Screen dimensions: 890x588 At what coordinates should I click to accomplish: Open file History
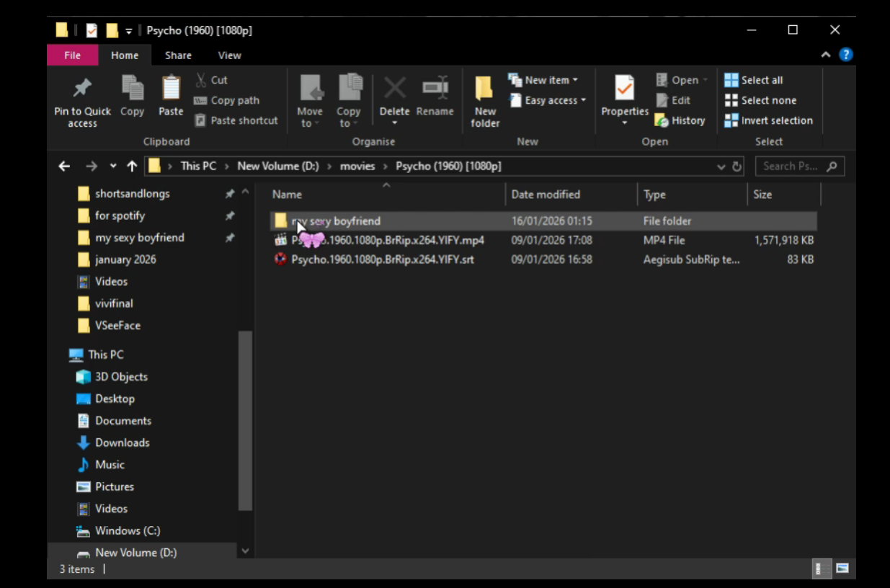point(680,120)
